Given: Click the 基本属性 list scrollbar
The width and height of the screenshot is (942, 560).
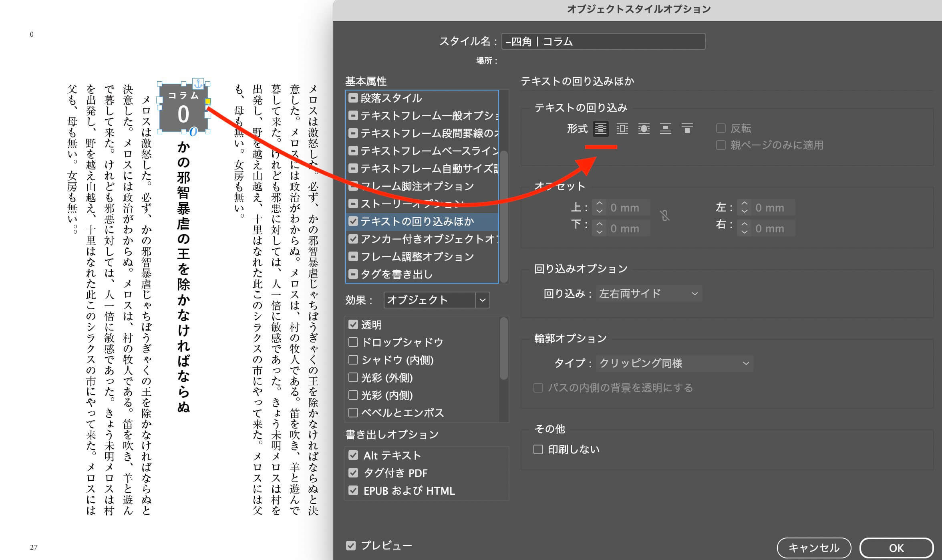Looking at the screenshot, I should (x=504, y=216).
